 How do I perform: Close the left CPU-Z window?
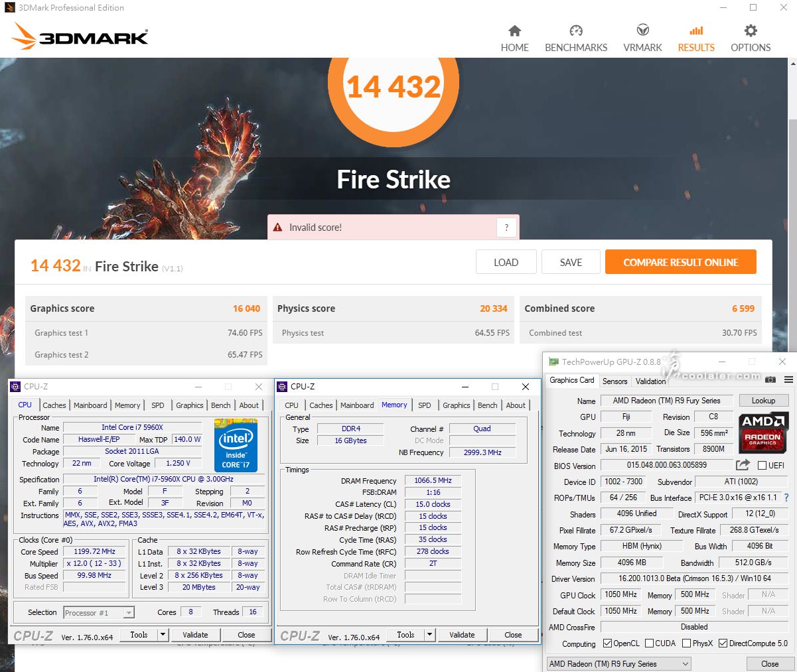coord(259,386)
